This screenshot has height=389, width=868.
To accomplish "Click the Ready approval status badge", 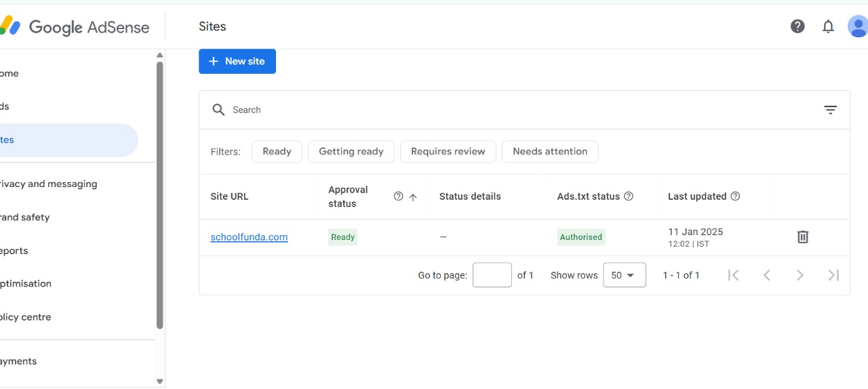I will [342, 237].
